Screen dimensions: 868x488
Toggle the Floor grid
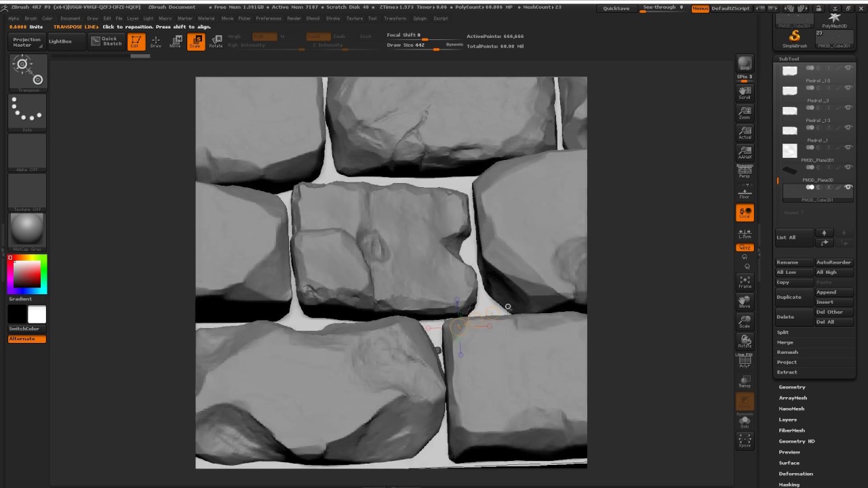coord(745,192)
